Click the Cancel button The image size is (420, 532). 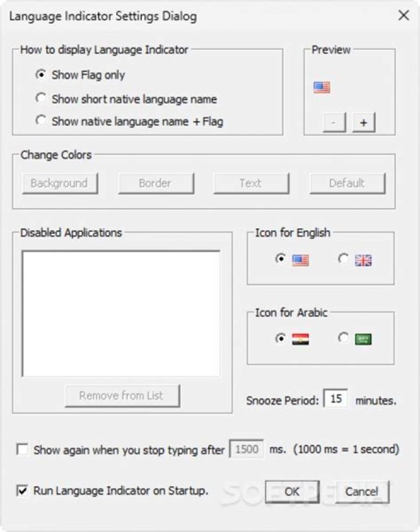point(362,492)
